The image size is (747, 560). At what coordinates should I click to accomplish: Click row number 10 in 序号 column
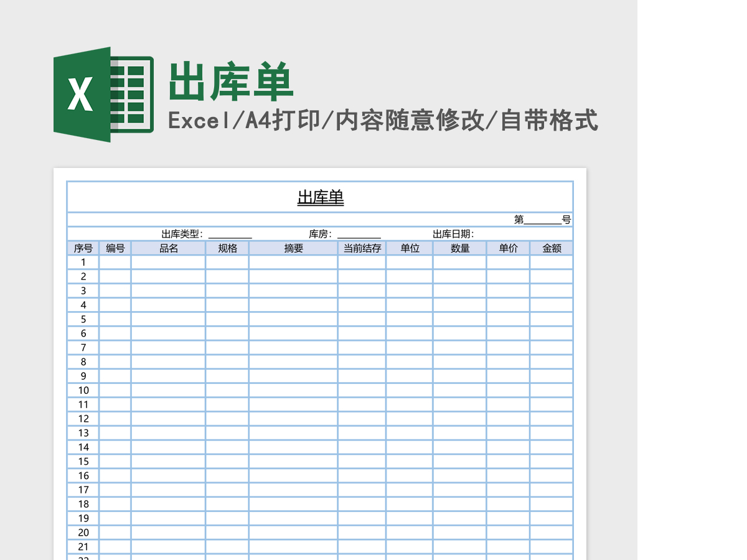(x=83, y=391)
